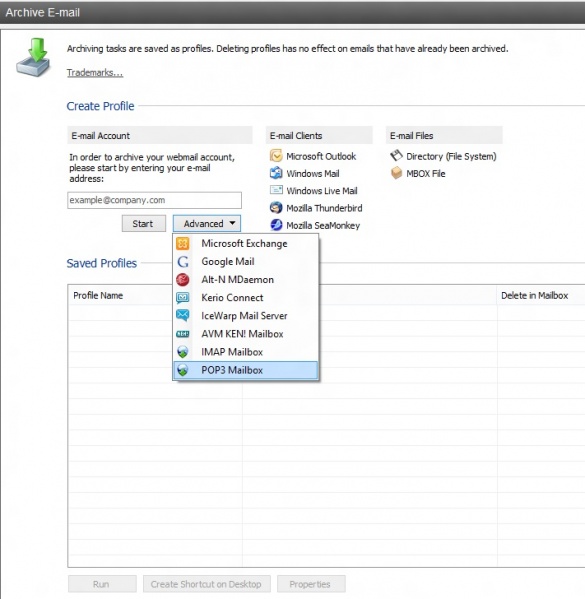Click Create Shortcut on Desktop button
Screen dimensions: 585x599
pyautogui.click(x=207, y=584)
